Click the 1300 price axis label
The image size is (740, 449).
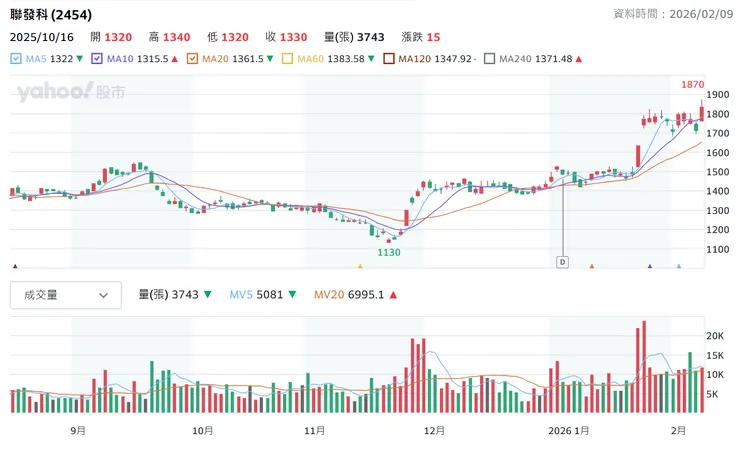(x=718, y=211)
